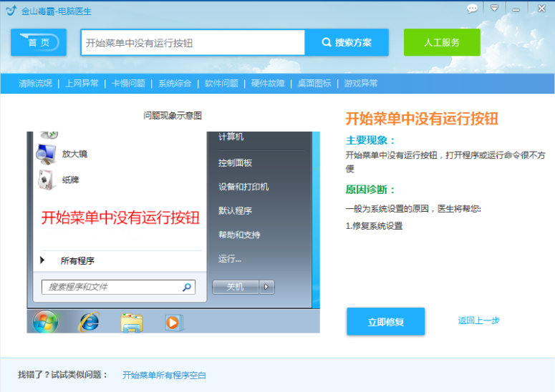Click the magnifier icon in start search box
The width and height of the screenshot is (555, 392).
[187, 287]
